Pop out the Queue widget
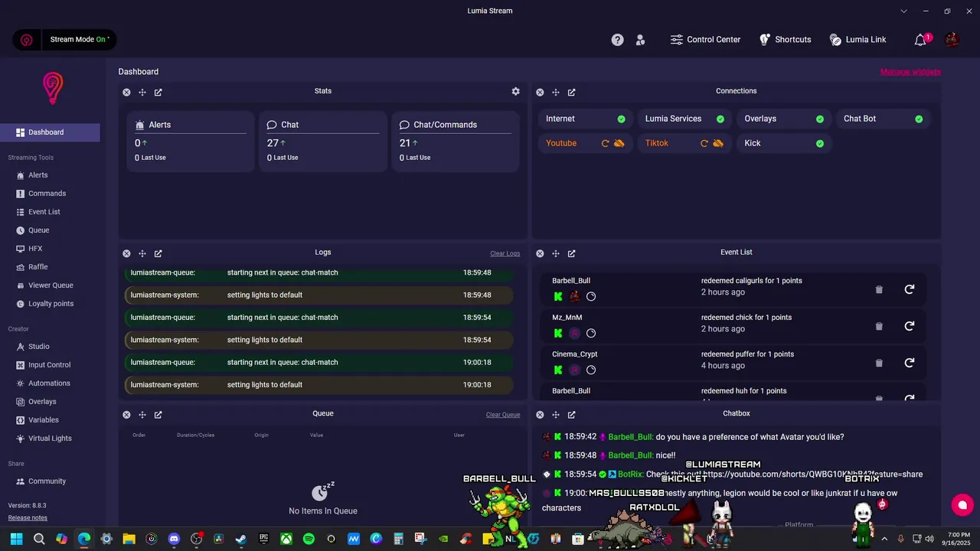 (158, 415)
